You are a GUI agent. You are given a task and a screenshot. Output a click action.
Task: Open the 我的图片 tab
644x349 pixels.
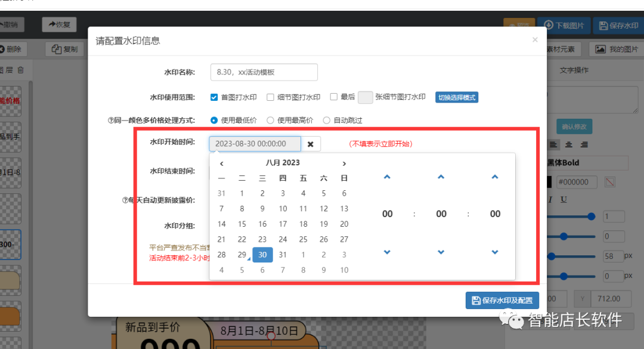[x=617, y=49]
